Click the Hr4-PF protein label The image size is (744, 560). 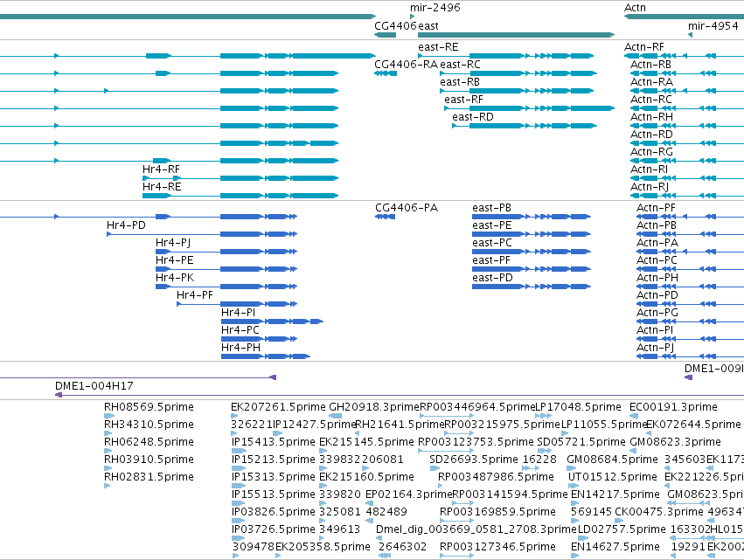click(195, 296)
